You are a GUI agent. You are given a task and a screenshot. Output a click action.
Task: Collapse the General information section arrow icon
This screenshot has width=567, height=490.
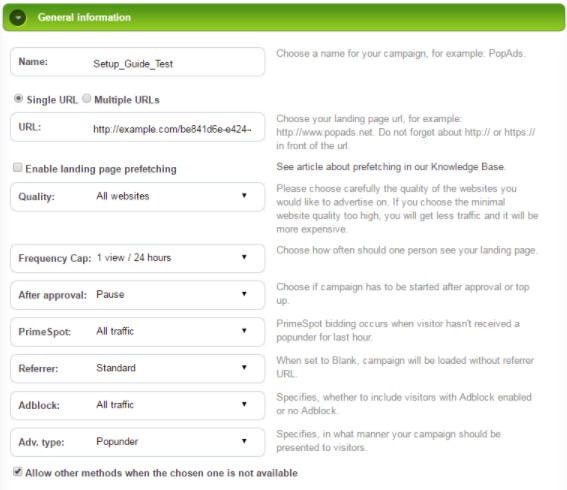[18, 17]
